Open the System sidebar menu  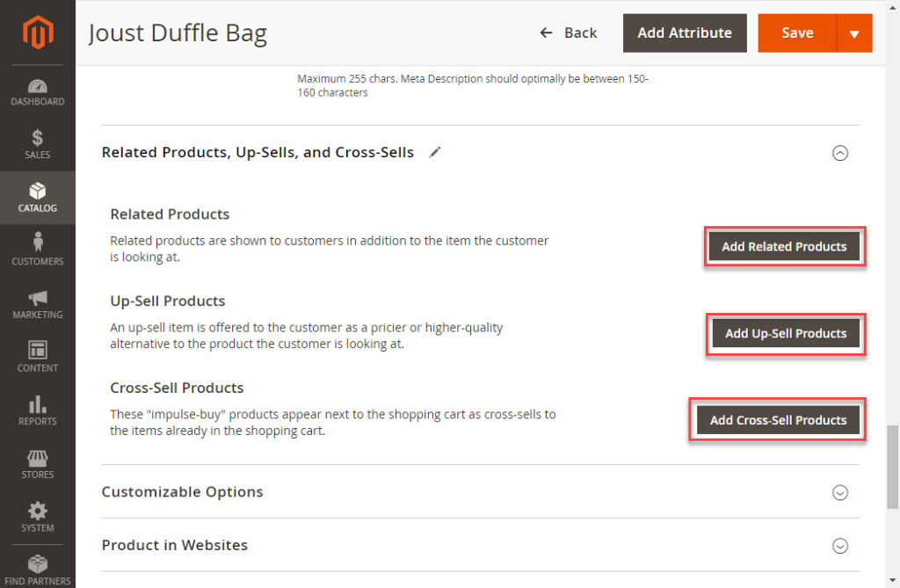(38, 518)
